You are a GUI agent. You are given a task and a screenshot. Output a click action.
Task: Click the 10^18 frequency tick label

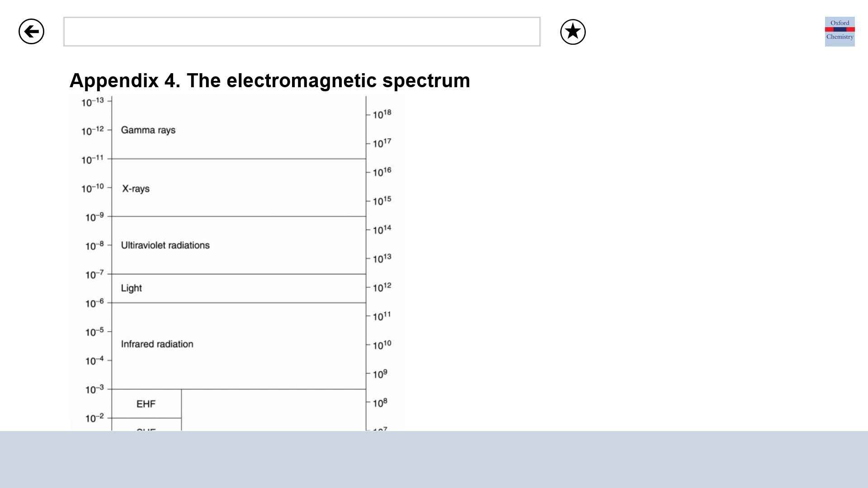click(382, 114)
